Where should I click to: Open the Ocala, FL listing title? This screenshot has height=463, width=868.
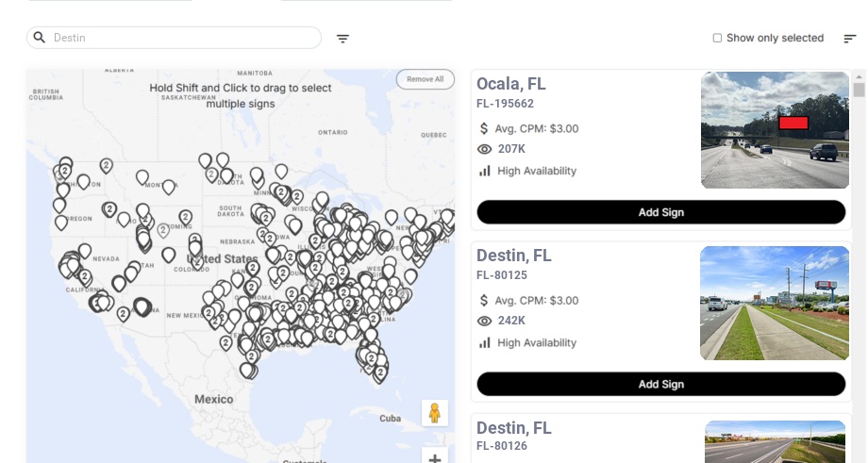click(511, 84)
